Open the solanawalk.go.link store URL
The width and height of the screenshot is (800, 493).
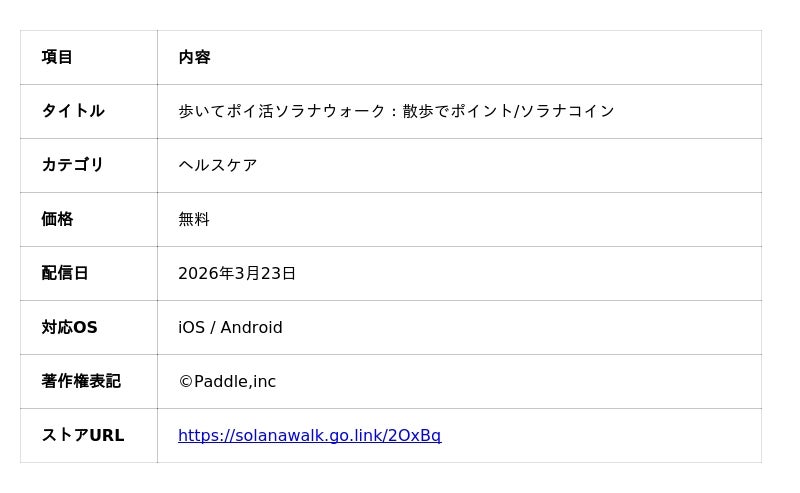coord(309,436)
